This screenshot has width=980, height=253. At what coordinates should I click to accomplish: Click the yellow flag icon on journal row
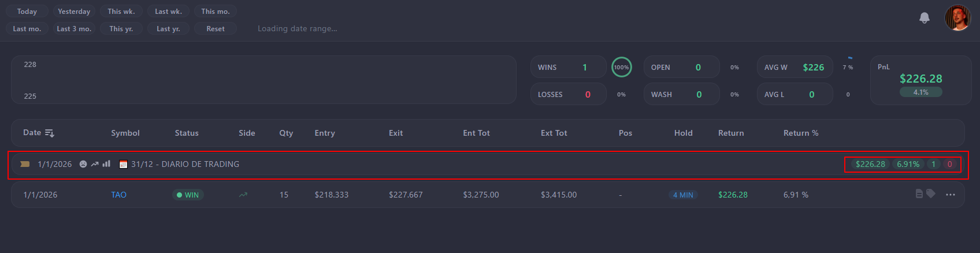click(25, 164)
